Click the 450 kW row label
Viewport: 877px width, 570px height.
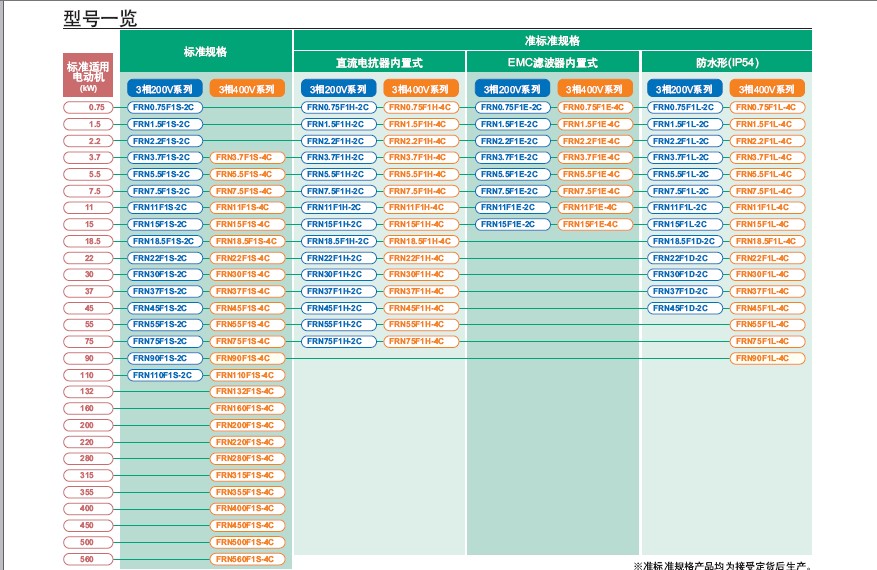click(x=88, y=525)
